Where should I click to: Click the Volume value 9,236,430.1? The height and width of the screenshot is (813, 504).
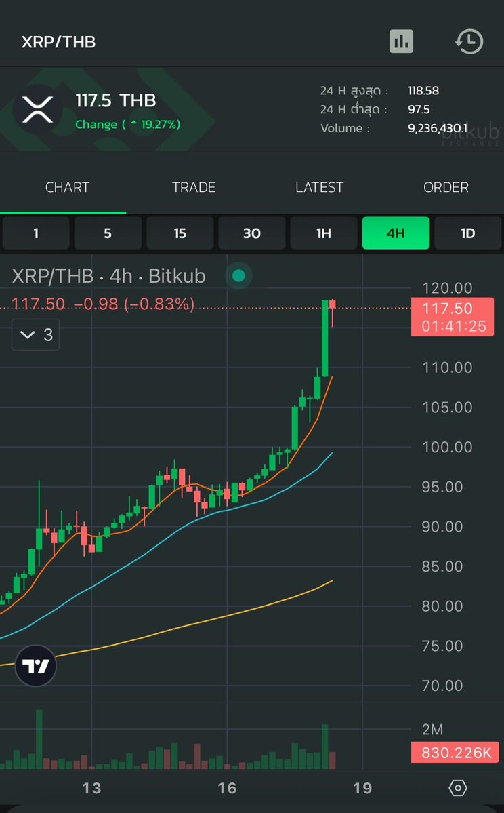point(438,128)
